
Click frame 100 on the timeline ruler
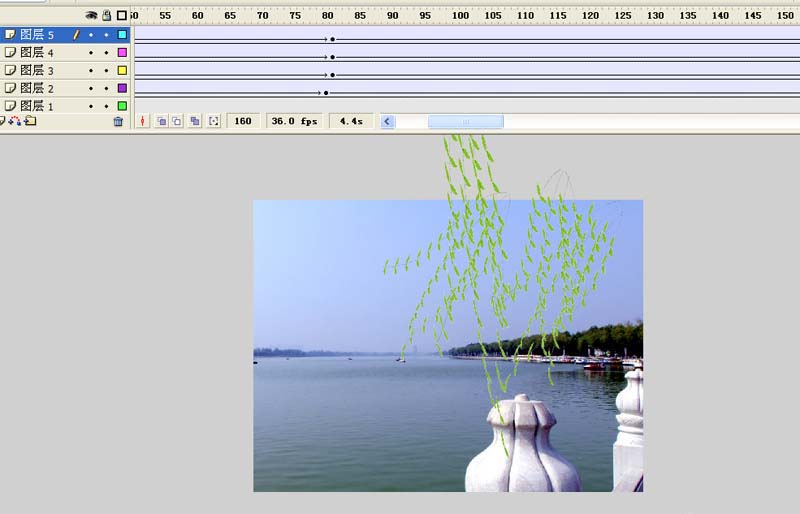coord(460,16)
